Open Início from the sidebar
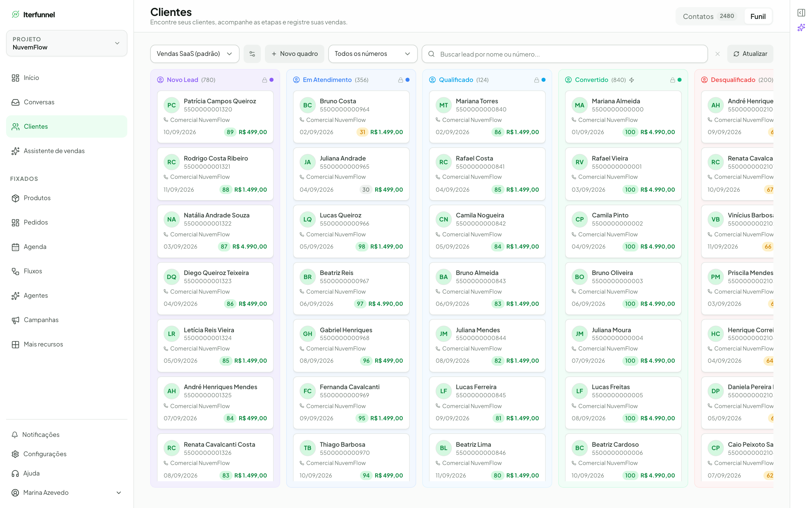 (67, 78)
